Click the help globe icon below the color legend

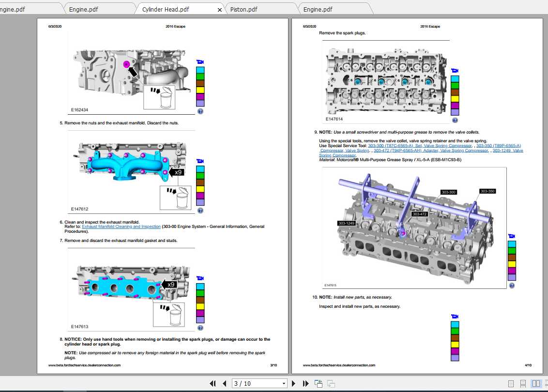pyautogui.click(x=200, y=110)
